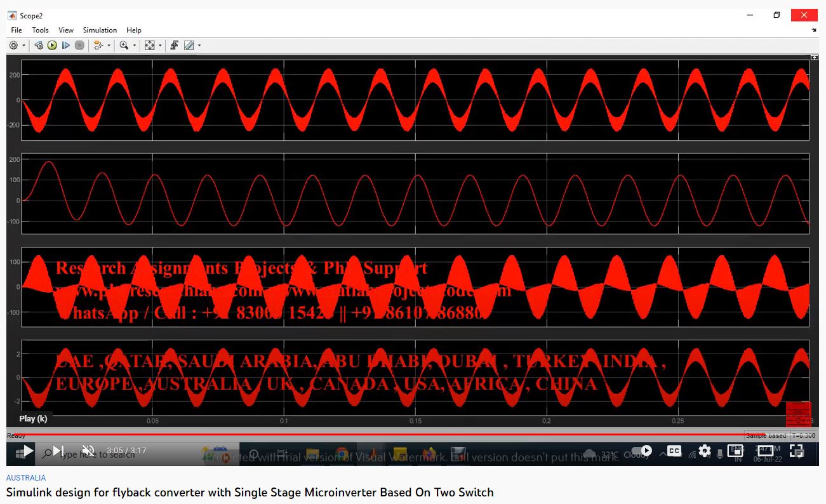This screenshot has width=826, height=504.
Task: Click the Step Forward icon
Action: pyautogui.click(x=65, y=46)
